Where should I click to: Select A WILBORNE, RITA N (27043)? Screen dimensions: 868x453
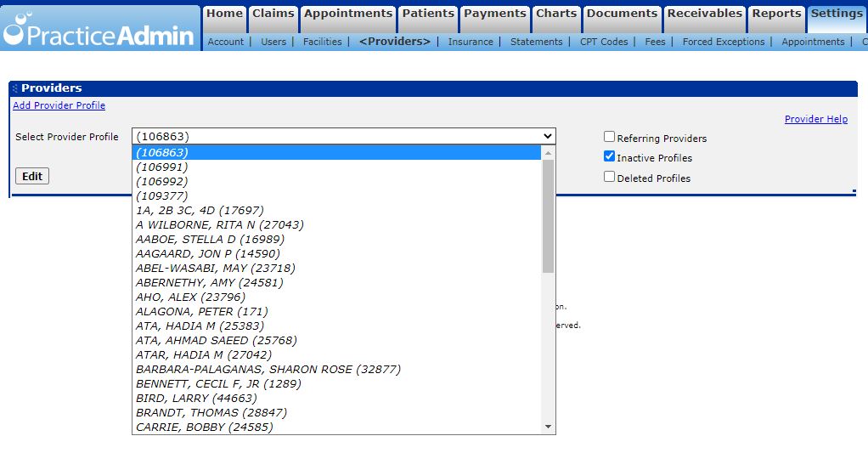click(336, 224)
